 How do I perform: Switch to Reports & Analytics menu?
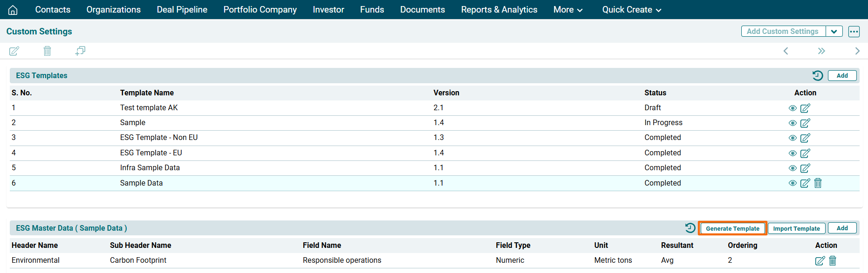pyautogui.click(x=499, y=10)
